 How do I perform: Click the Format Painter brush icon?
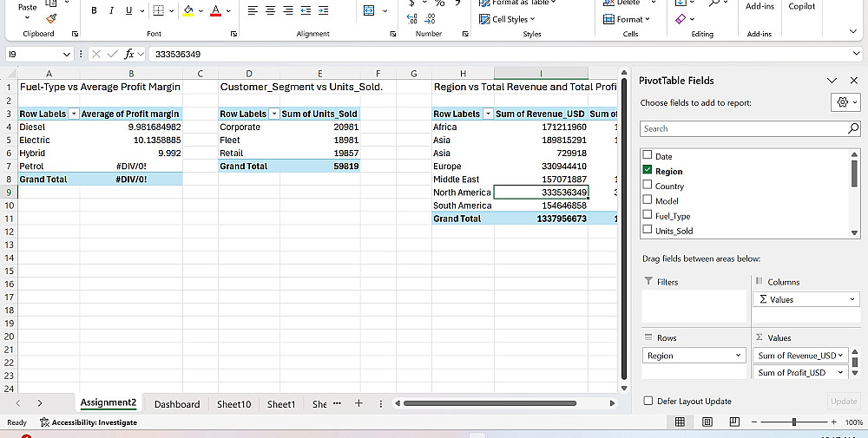click(x=51, y=18)
